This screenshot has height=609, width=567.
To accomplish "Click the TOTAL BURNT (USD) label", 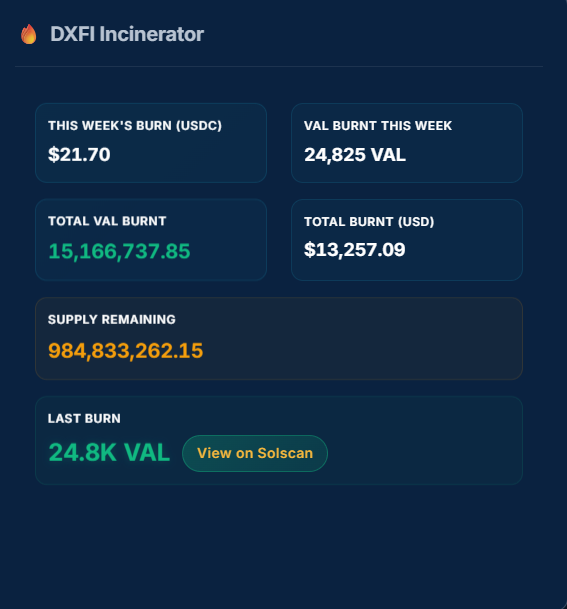I will pos(369,222).
